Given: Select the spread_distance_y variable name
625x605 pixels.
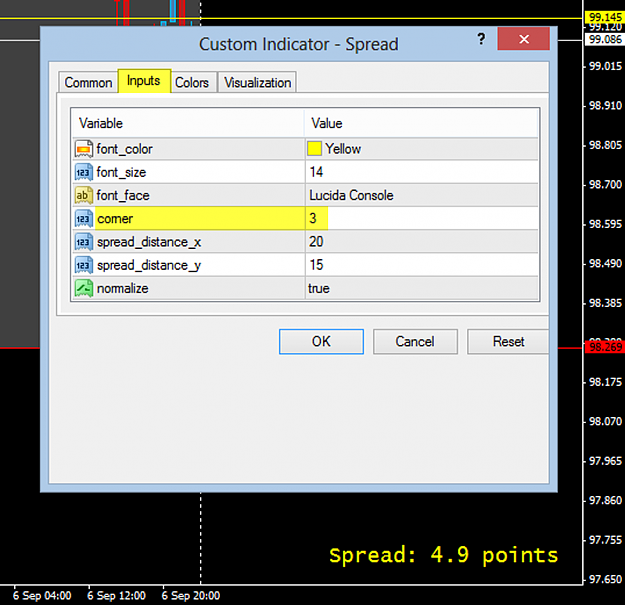Looking at the screenshot, I should pos(149,265).
